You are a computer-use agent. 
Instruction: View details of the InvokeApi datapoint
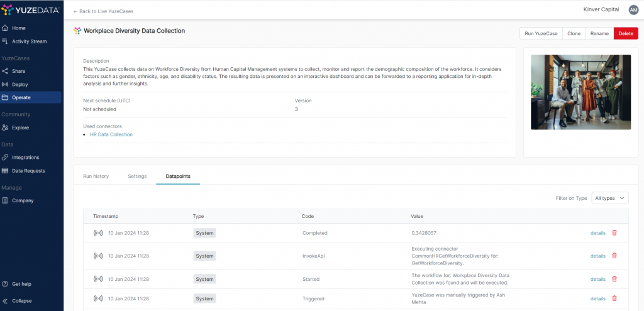pyautogui.click(x=597, y=256)
